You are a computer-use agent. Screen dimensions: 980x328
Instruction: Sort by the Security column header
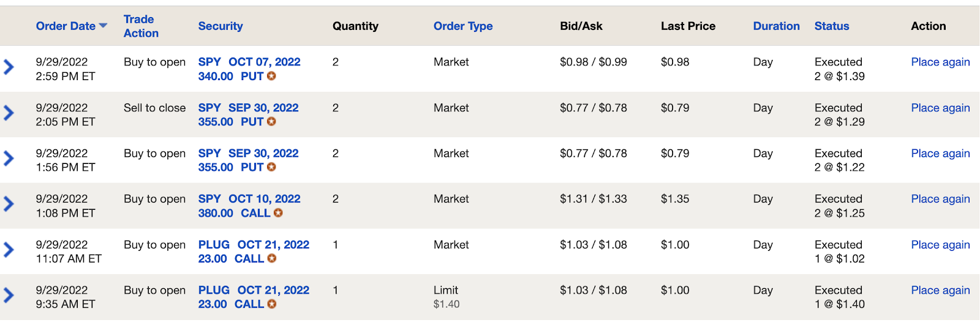click(221, 26)
